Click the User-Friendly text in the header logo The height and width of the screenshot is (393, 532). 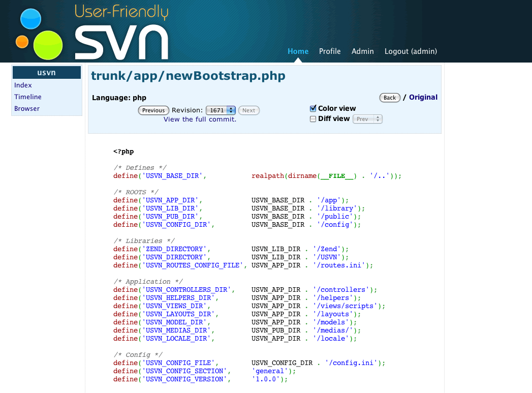pyautogui.click(x=121, y=13)
